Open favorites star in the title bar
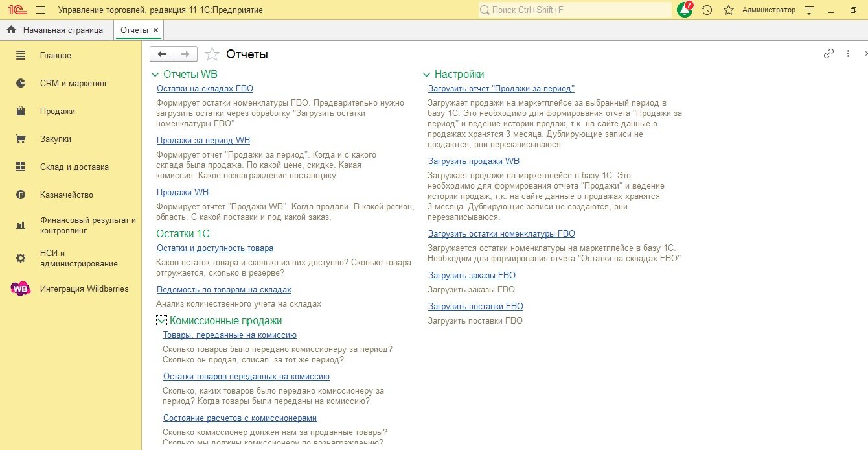This screenshot has height=450, width=868. coord(729,10)
